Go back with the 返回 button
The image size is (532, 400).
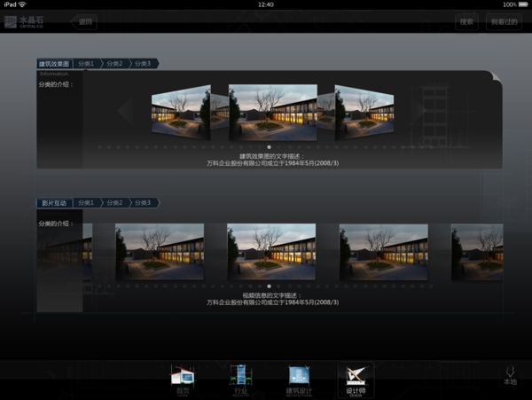point(84,22)
